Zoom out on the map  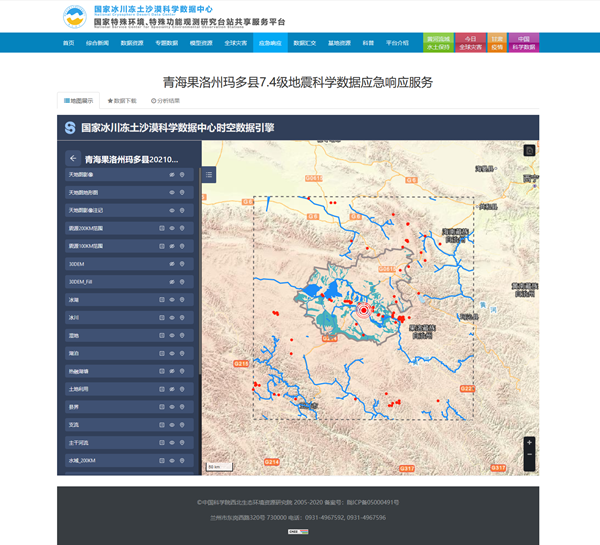click(x=529, y=456)
